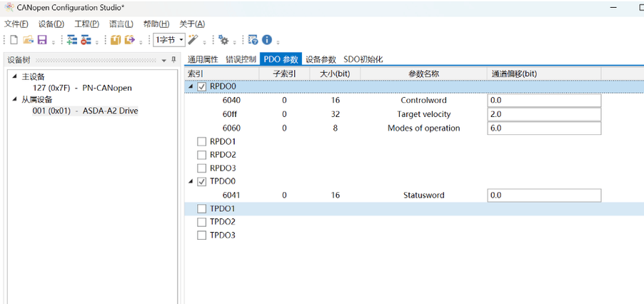This screenshot has width=644, height=304.
Task: Click the Modes of operation offset field
Action: click(x=544, y=128)
